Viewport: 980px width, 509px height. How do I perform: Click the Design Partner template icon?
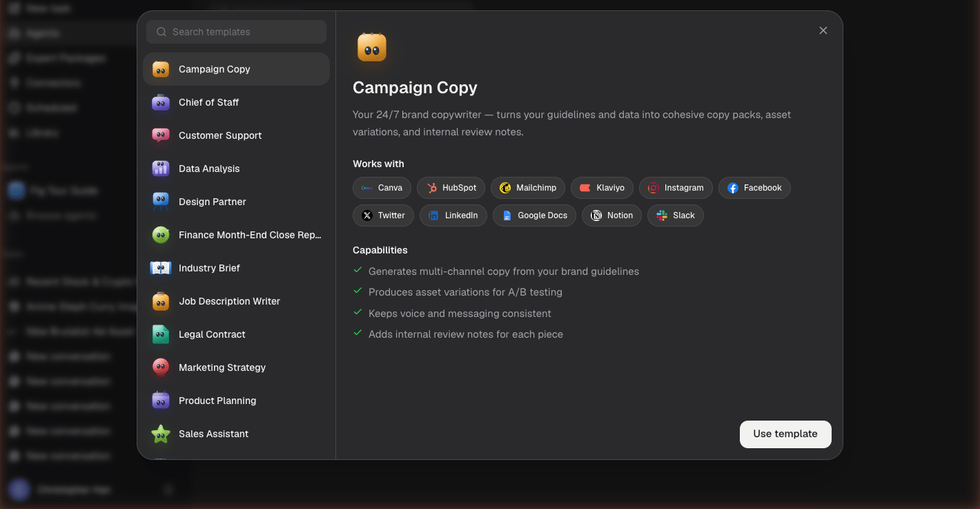click(161, 202)
